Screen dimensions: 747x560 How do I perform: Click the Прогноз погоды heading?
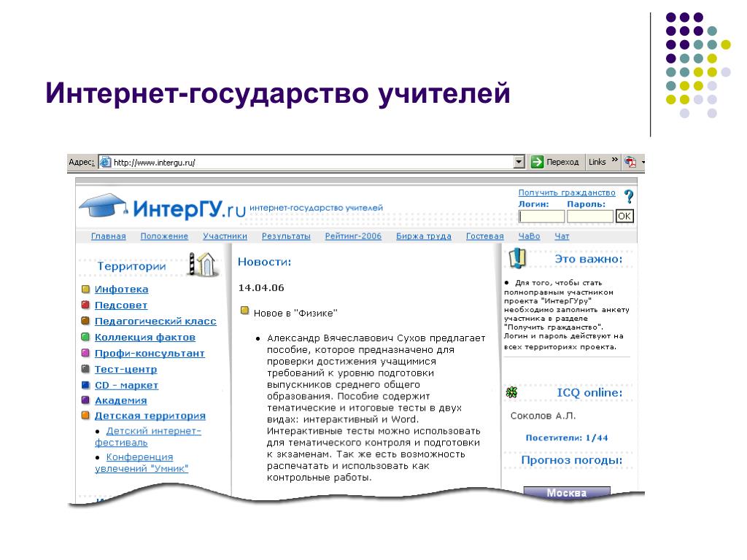572,460
